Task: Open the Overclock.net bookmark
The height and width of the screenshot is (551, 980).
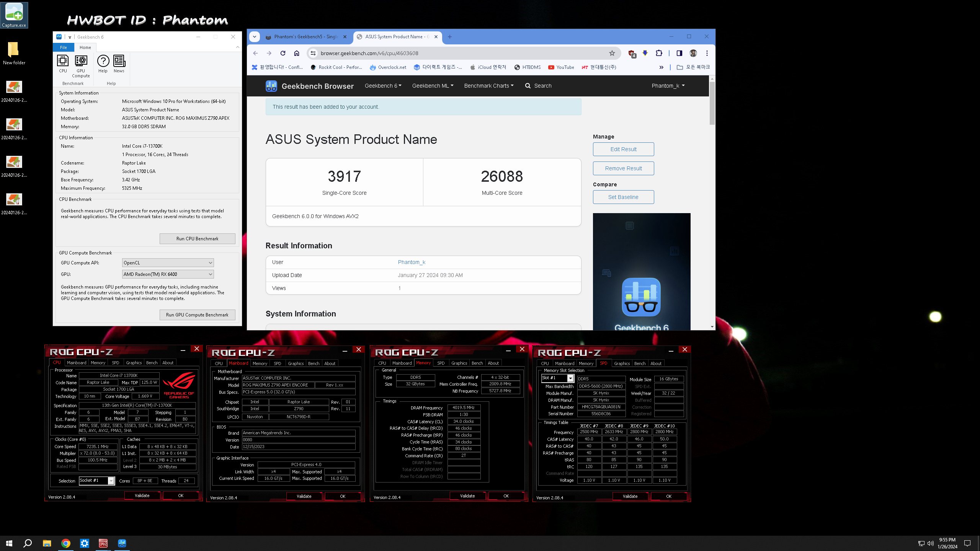Action: [388, 67]
